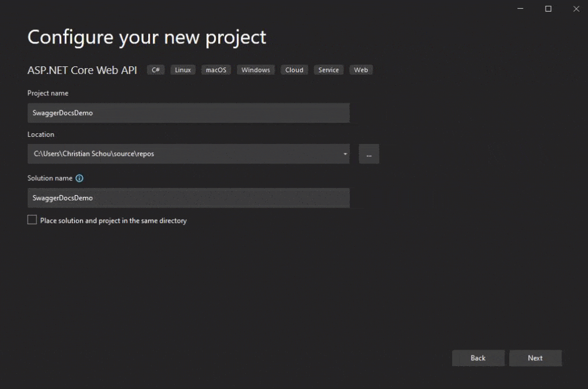Select the Project name text field
This screenshot has height=389, width=588.
(x=188, y=113)
